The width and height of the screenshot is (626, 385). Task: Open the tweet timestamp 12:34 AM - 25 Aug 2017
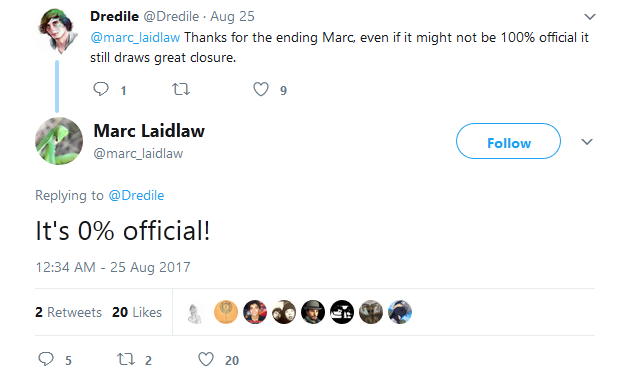[x=113, y=267]
